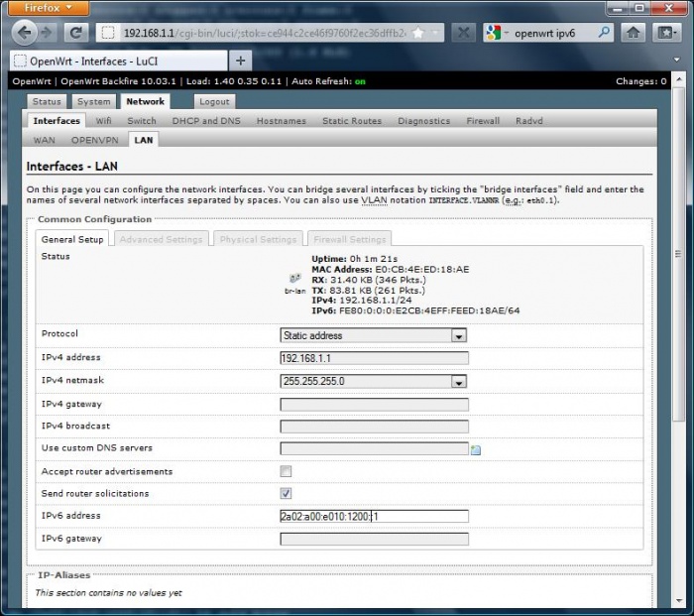The image size is (694, 616).
Task: Enable Accept router advertisements checkbox
Action: [287, 472]
